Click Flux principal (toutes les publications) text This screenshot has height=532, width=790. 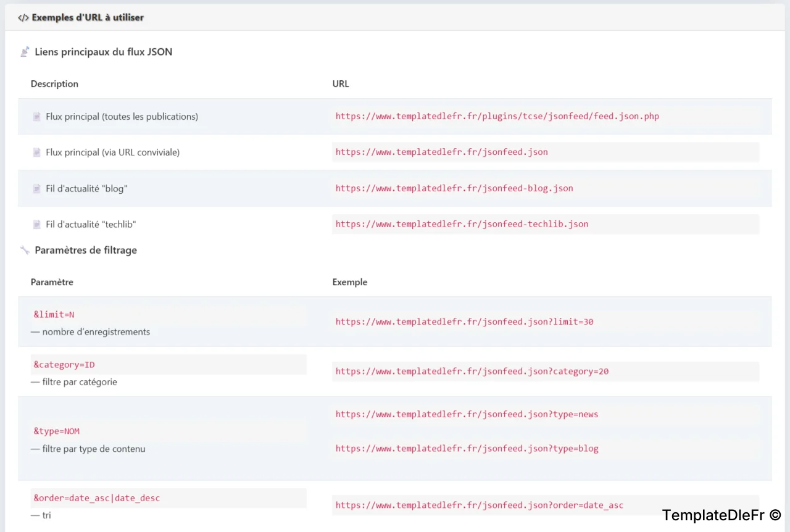122,117
